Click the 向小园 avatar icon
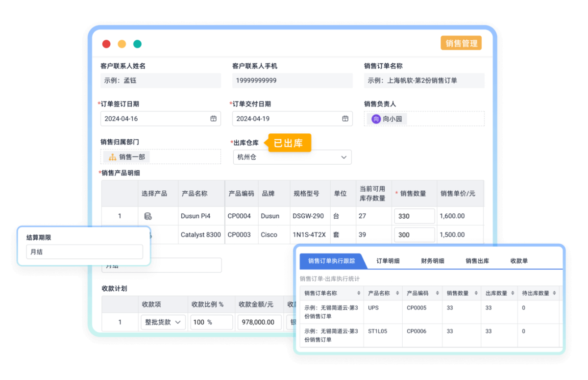Screen dimensions: 588x380 point(376,119)
